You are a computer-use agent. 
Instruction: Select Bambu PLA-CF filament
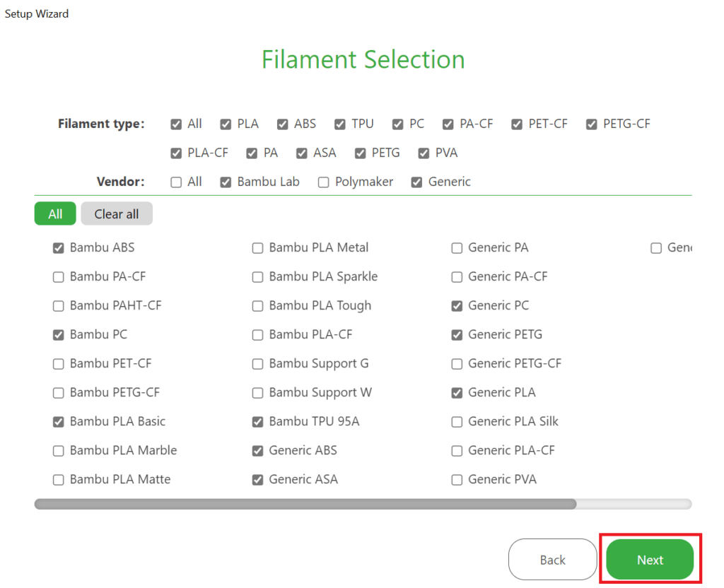click(x=257, y=335)
